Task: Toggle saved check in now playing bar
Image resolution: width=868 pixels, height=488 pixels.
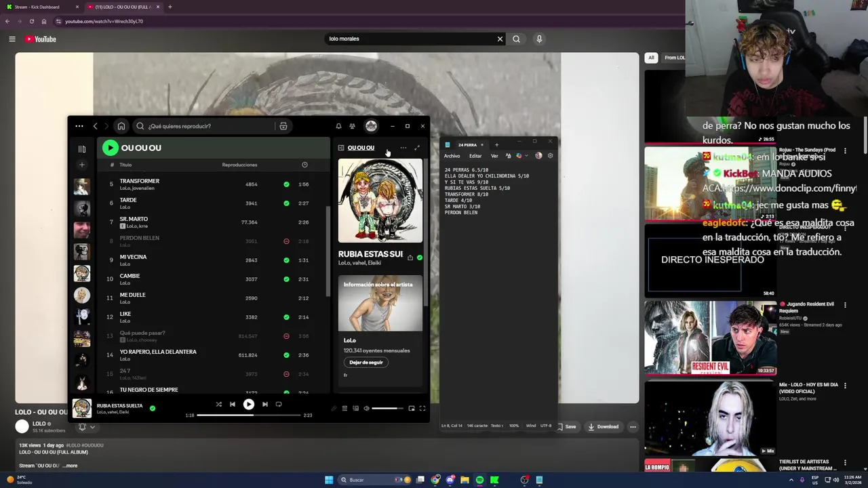Action: (x=153, y=408)
